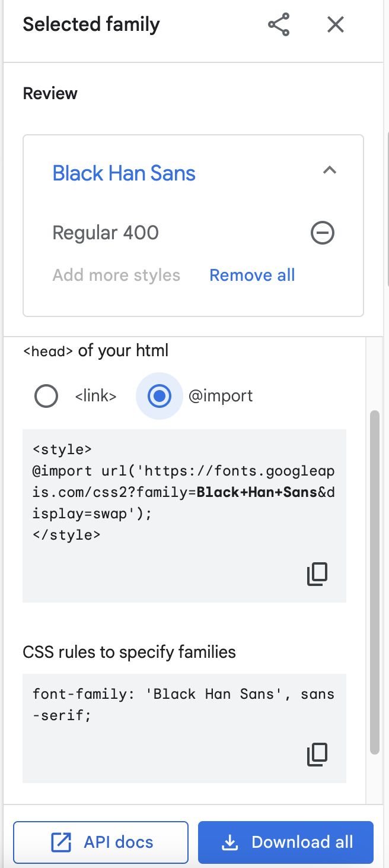Click 'CSS rules to specify families' heading
Screen dimensions: 389x868
(129, 652)
